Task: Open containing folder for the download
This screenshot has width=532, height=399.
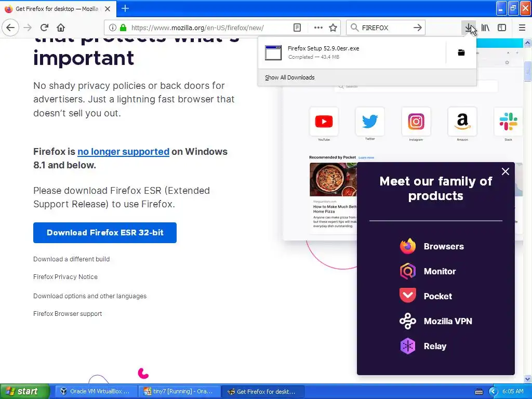Action: 461,52
